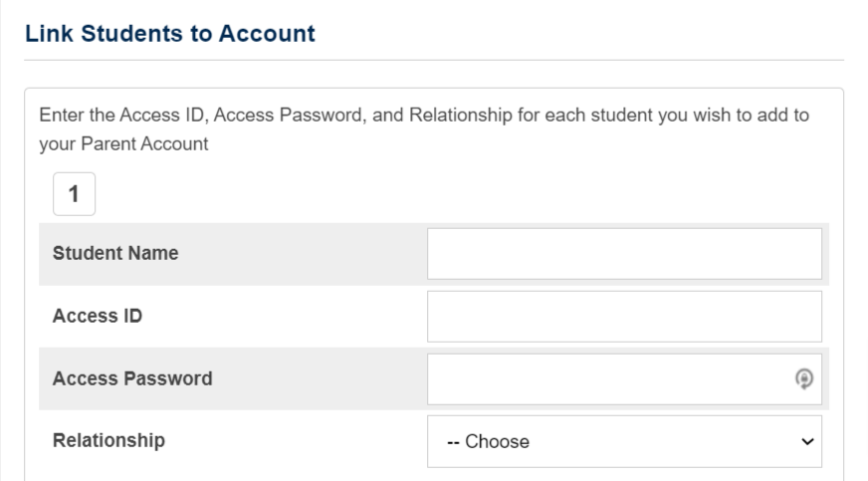
Task: Focus the Access ID input box
Action: [624, 317]
